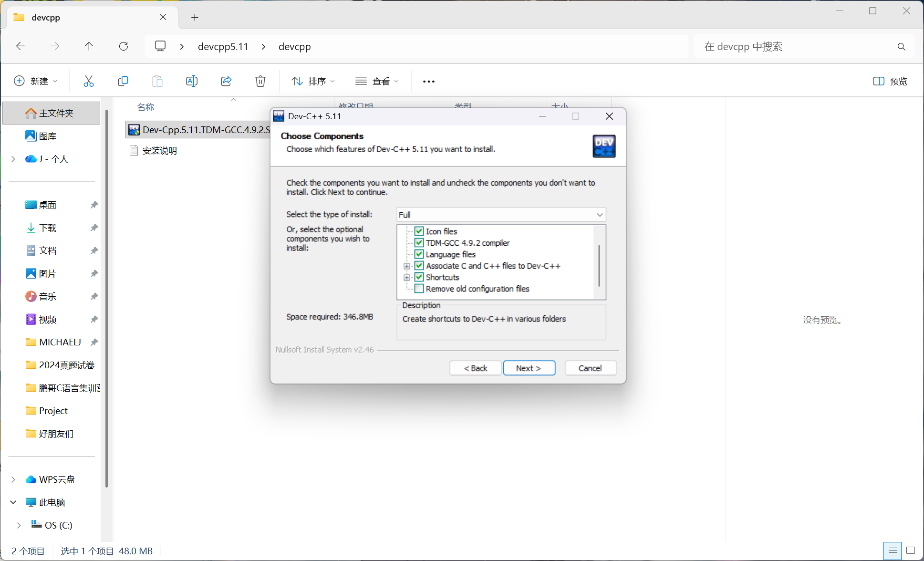Click the components list vertical scrollbar
The width and height of the screenshot is (924, 561).
point(599,265)
